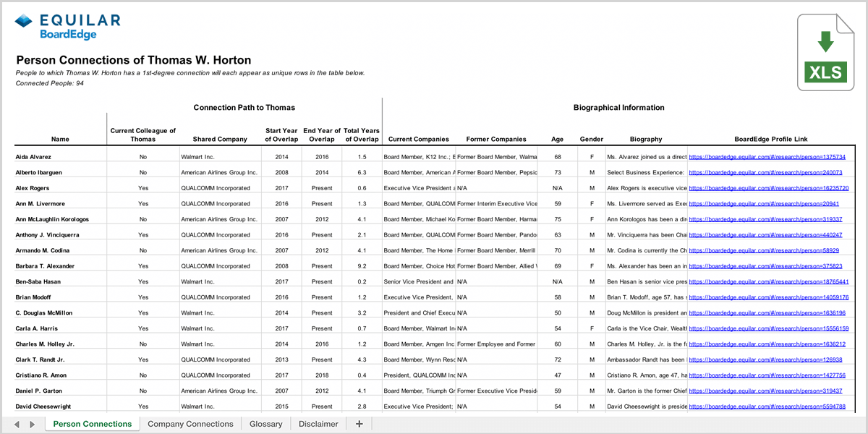Click the Shared Company column header
Screen dimensions: 868x434
pos(221,139)
